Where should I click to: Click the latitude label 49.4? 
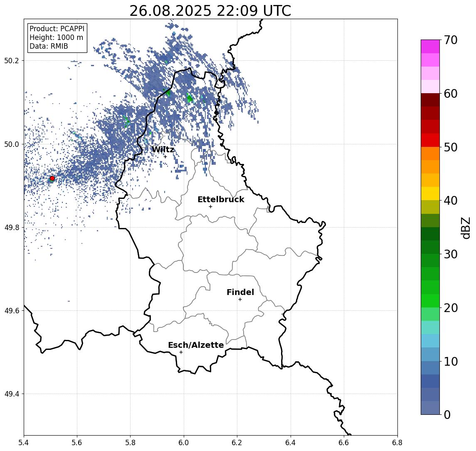[x=12, y=394]
